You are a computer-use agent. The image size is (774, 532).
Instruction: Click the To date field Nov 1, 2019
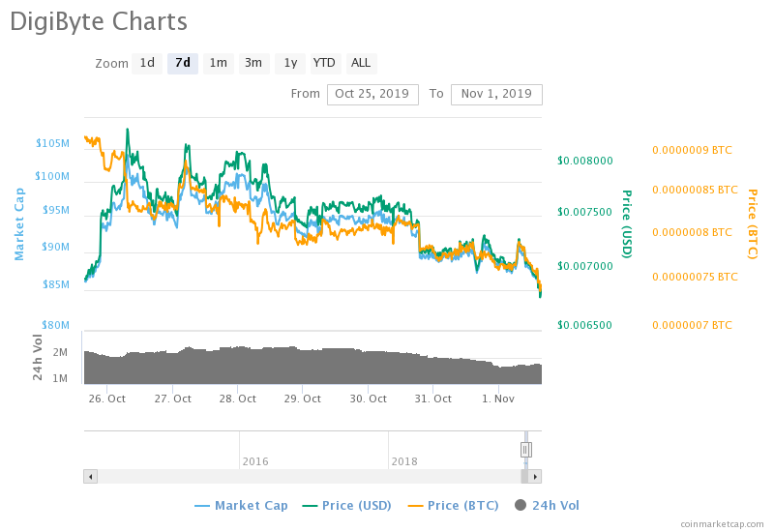496,94
